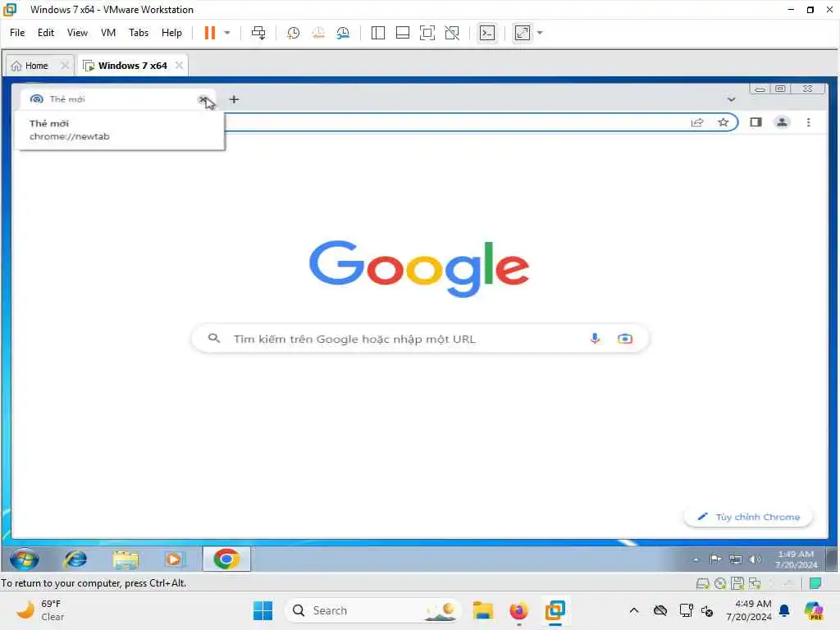
Task: Click the magnifier icon in search box
Action: tap(214, 339)
